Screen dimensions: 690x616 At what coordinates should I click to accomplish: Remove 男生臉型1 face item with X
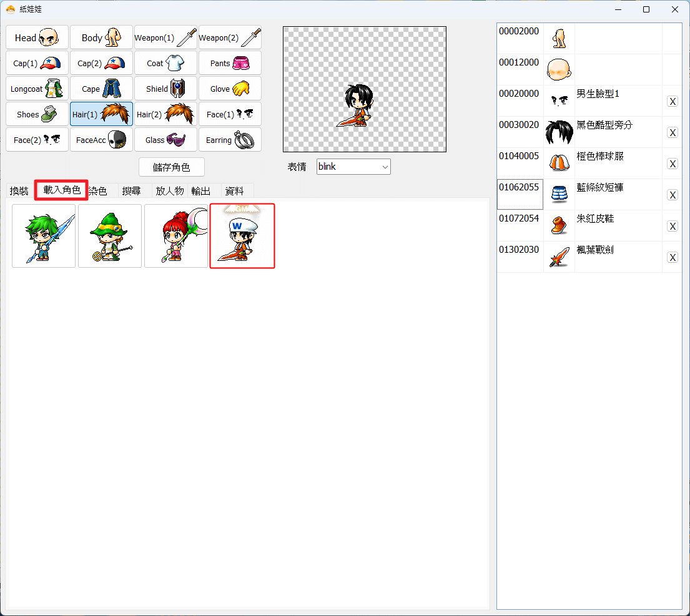coord(673,102)
